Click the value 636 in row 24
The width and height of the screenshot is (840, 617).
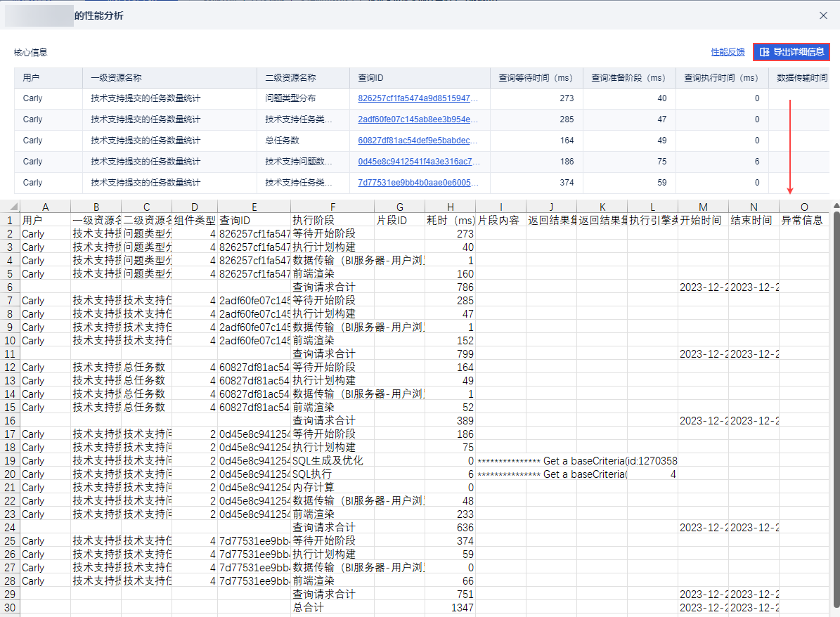pyautogui.click(x=450, y=528)
